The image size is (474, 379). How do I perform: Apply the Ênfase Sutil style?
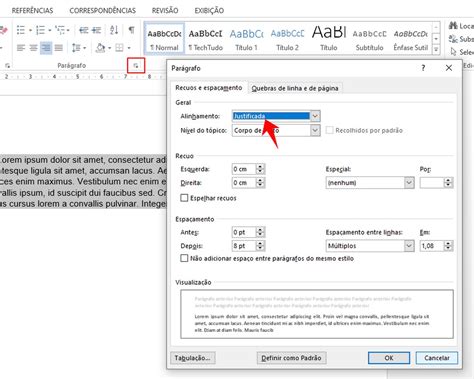click(411, 39)
